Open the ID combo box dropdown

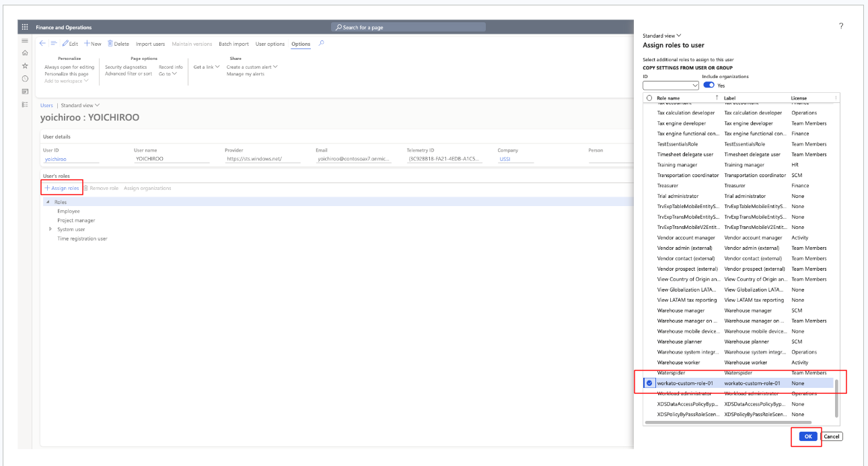click(x=695, y=86)
